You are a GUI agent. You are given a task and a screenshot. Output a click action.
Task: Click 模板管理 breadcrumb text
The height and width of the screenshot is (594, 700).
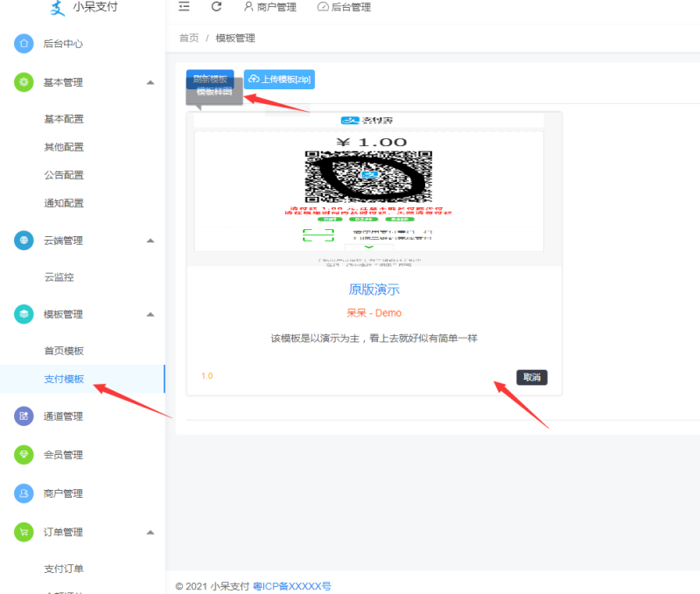235,38
